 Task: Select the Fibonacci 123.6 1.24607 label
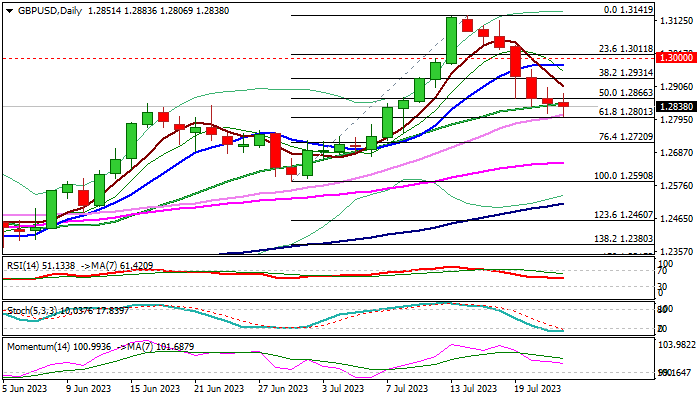point(624,215)
